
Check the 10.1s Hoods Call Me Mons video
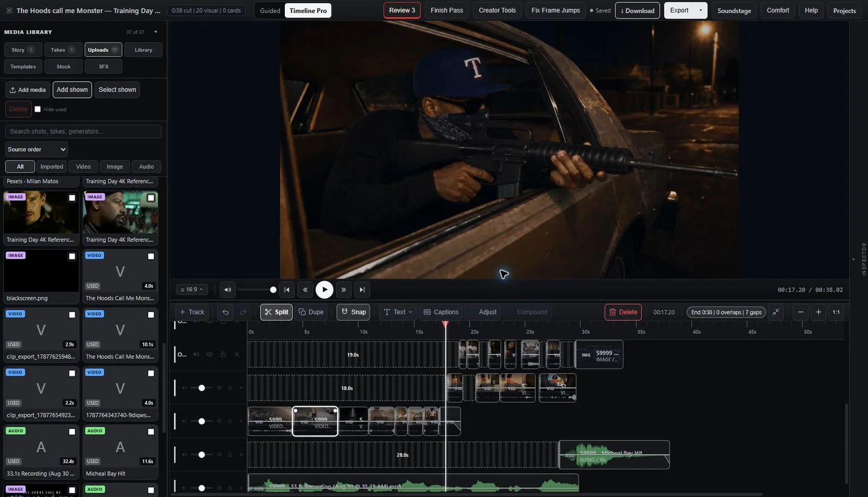coord(151,315)
